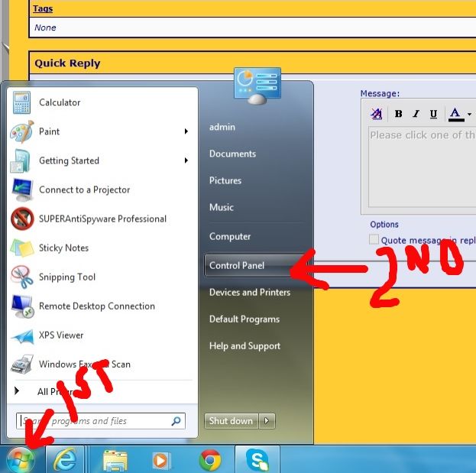
Task: Open Internet Explorer from the taskbar
Action: tap(65, 460)
